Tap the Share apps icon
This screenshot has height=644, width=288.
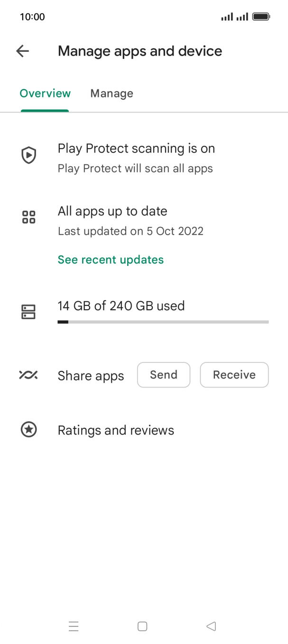[x=29, y=375]
